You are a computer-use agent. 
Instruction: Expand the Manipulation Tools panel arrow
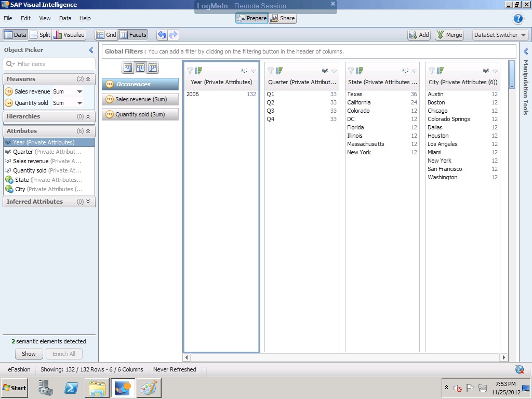tap(526, 51)
